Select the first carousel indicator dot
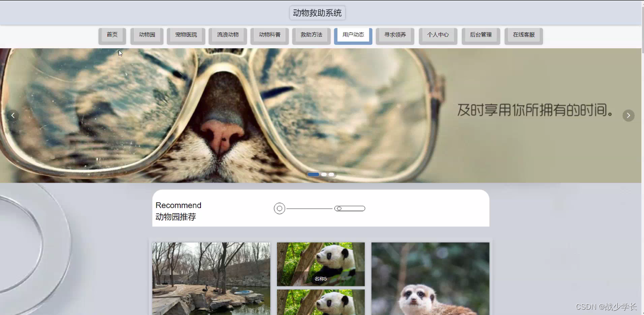Viewport: 644px width, 315px height. coord(313,175)
